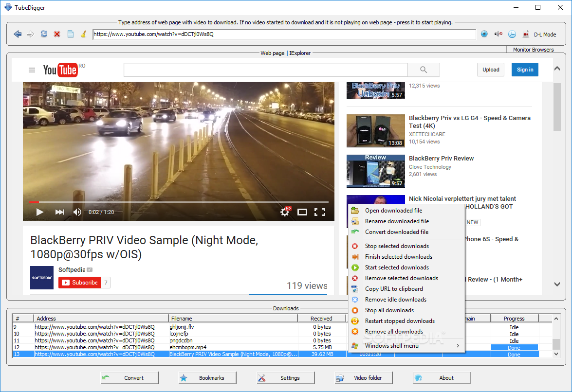Subscribe to the Softpedia channel

point(79,283)
